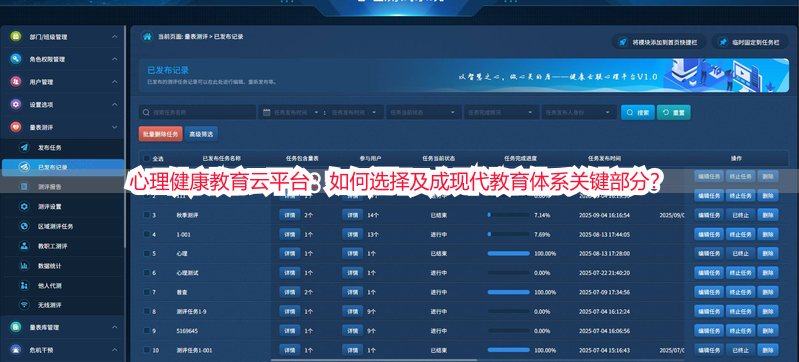Expand the 量表库管理 menu chevron
This screenshot has width=799, height=362.
[x=115, y=327]
